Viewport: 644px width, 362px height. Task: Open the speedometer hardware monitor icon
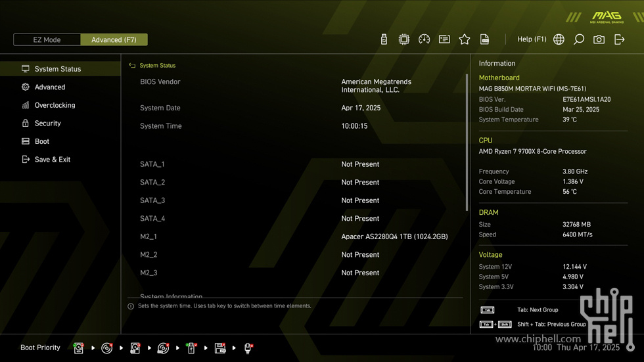point(425,39)
